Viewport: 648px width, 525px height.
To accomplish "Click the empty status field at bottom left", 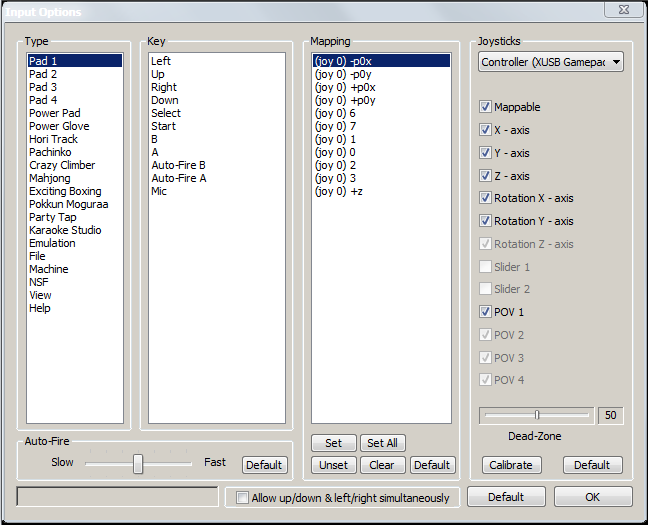I will click(x=117, y=496).
